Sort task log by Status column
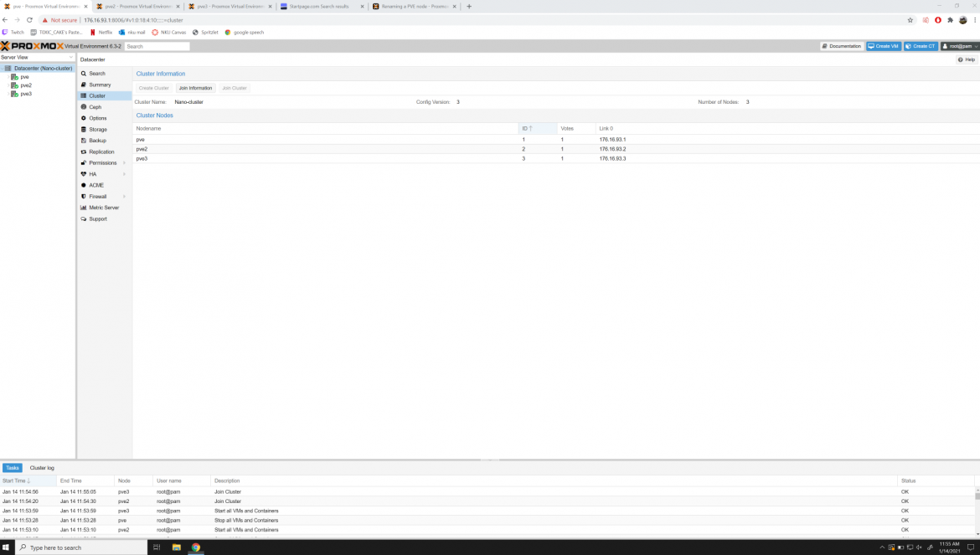 coord(936,480)
